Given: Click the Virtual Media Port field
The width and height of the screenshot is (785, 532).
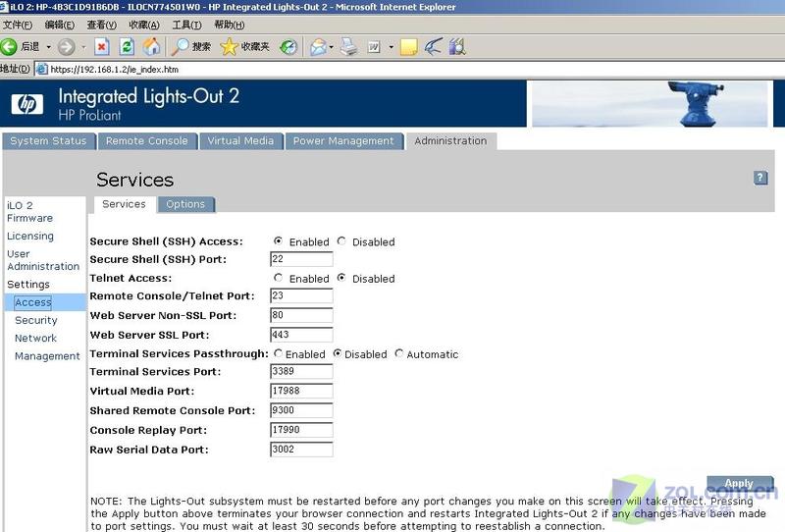Looking at the screenshot, I should (301, 391).
